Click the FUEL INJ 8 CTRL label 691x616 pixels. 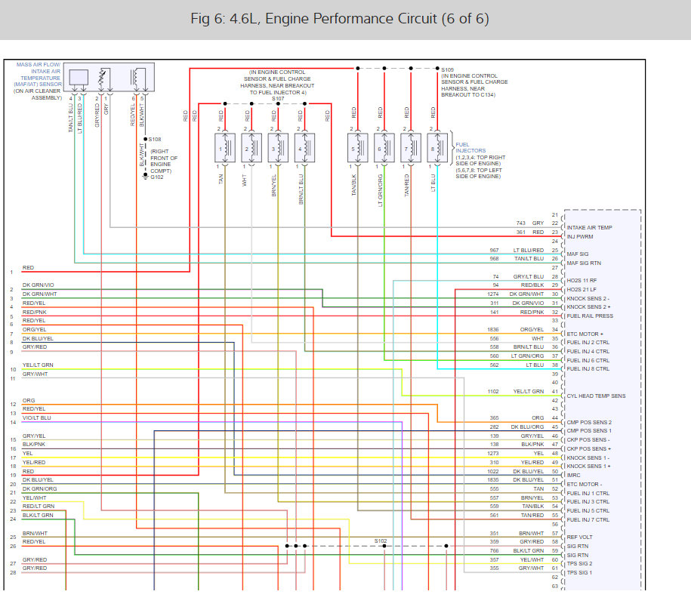(588, 369)
